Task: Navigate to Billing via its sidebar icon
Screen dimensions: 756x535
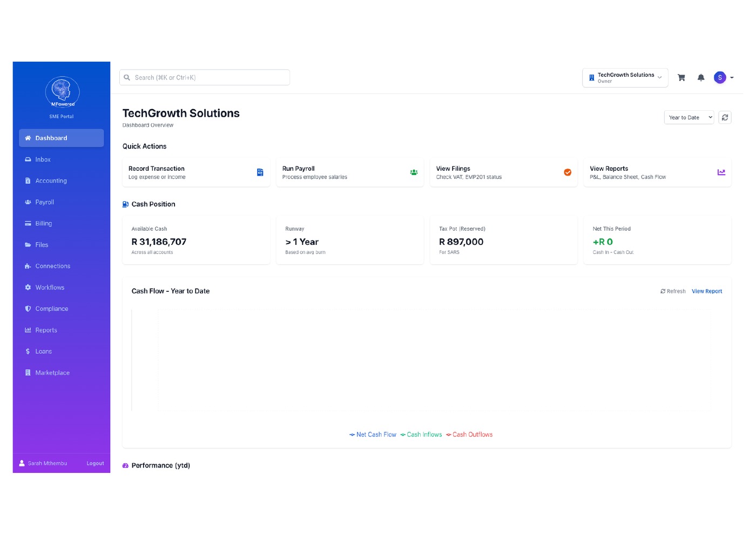Action: [x=44, y=223]
